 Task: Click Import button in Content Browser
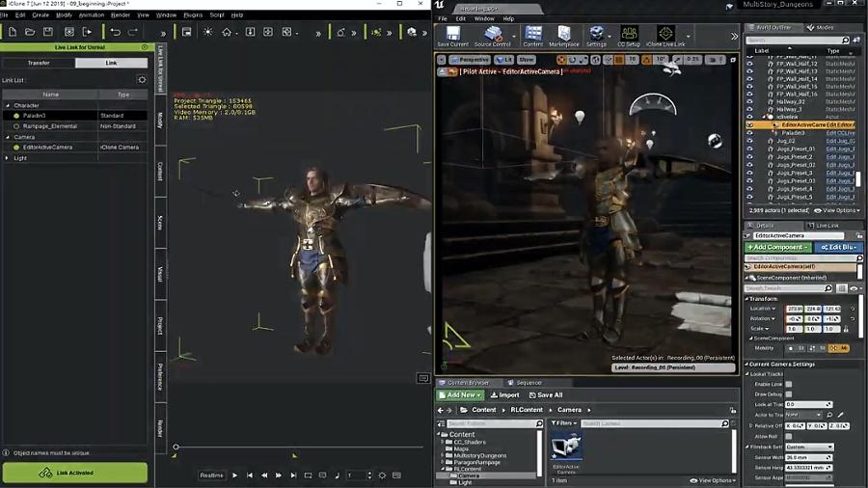point(504,395)
